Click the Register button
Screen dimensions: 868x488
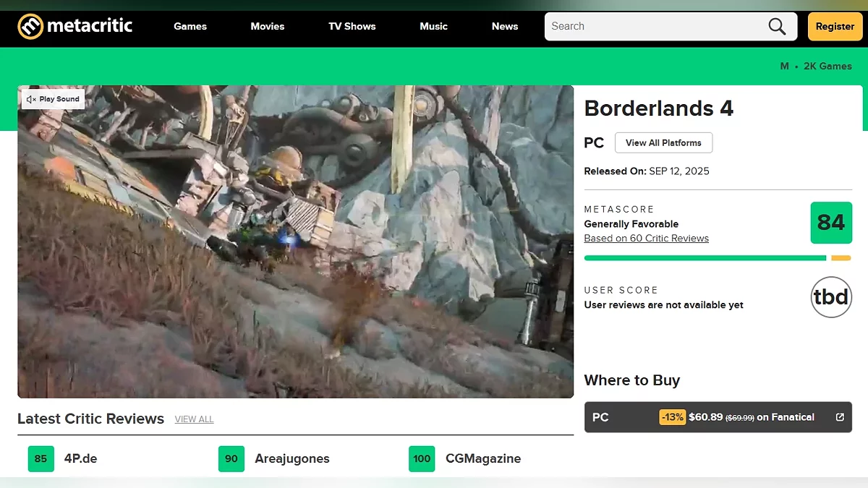click(x=835, y=27)
